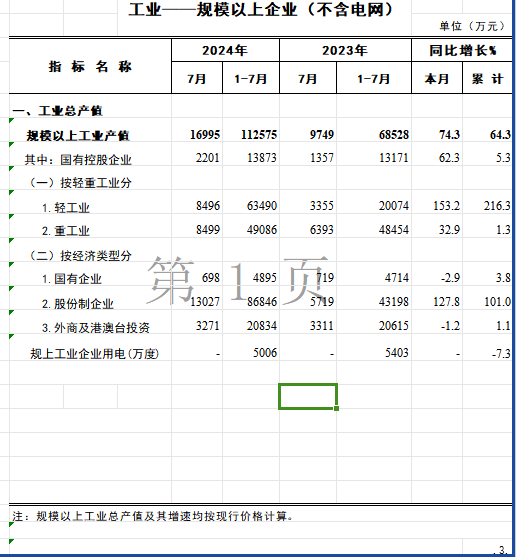Select the 本月 column header
The height and width of the screenshot is (557, 516).
437,78
